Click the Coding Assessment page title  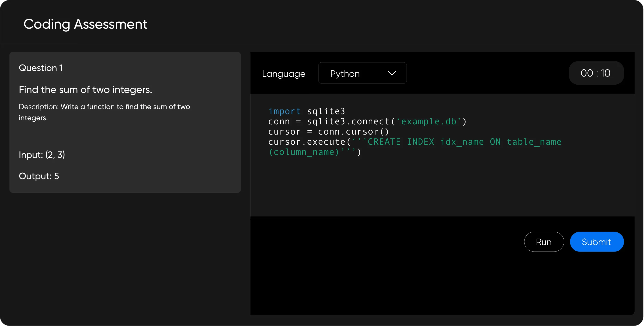pyautogui.click(x=85, y=24)
